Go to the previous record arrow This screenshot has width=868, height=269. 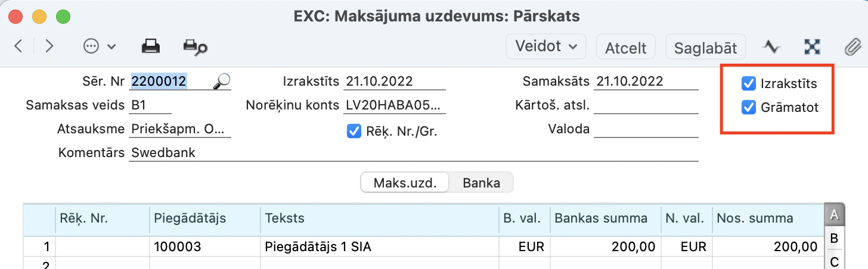coord(18,46)
